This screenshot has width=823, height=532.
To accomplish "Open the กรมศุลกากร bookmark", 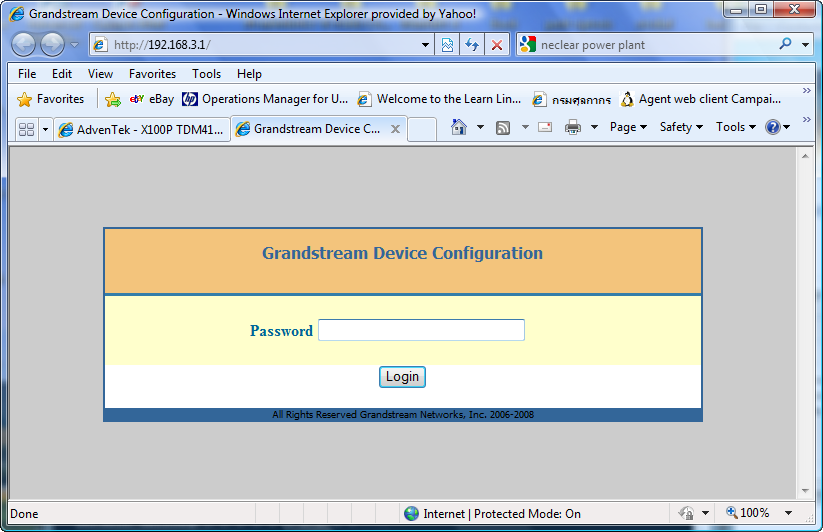I will pos(572,99).
